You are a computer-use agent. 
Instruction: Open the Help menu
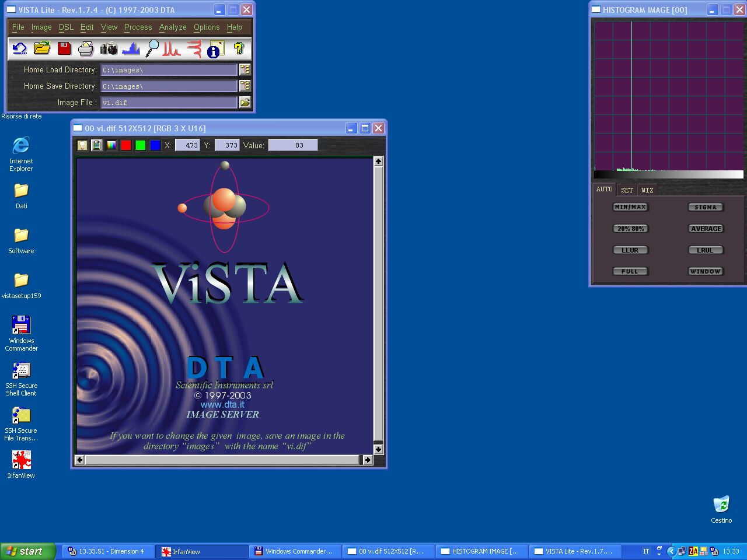(x=235, y=27)
